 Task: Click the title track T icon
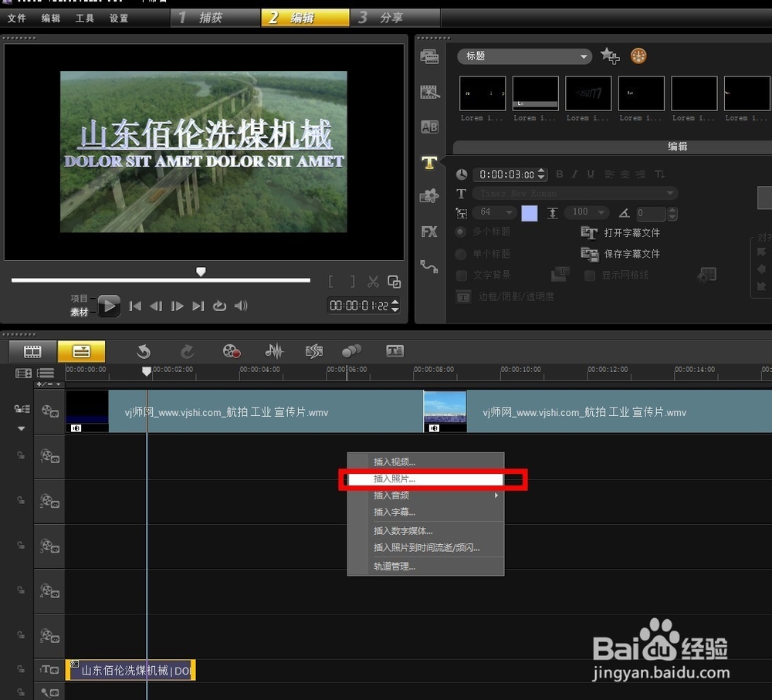click(x=49, y=669)
